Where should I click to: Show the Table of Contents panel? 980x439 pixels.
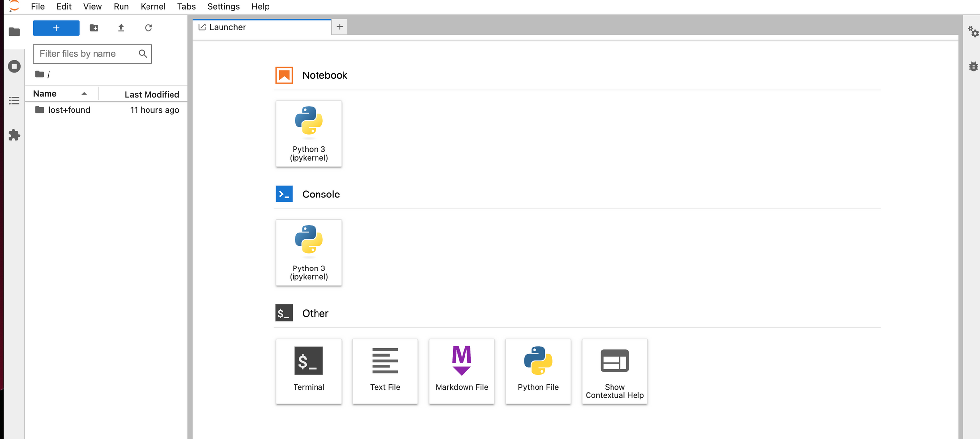coord(14,100)
